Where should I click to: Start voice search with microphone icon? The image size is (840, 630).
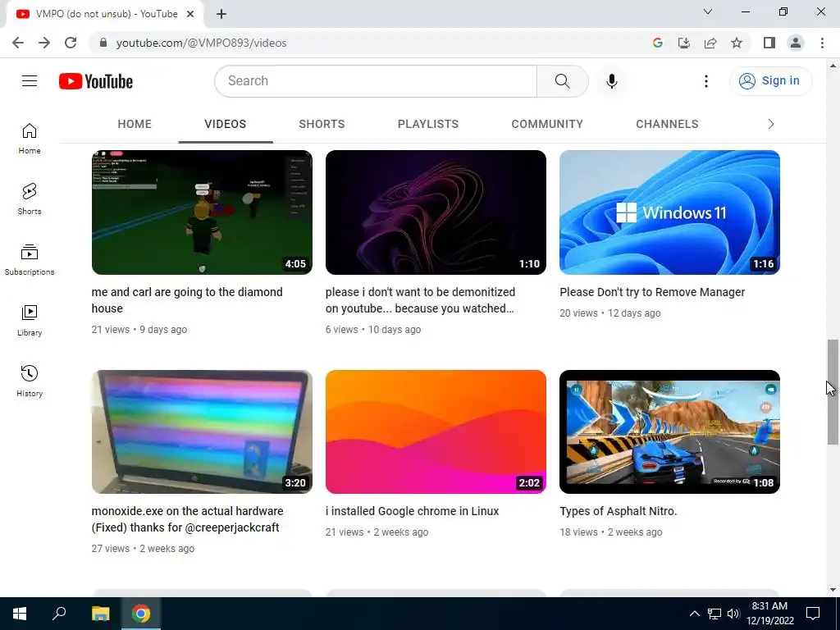611,81
